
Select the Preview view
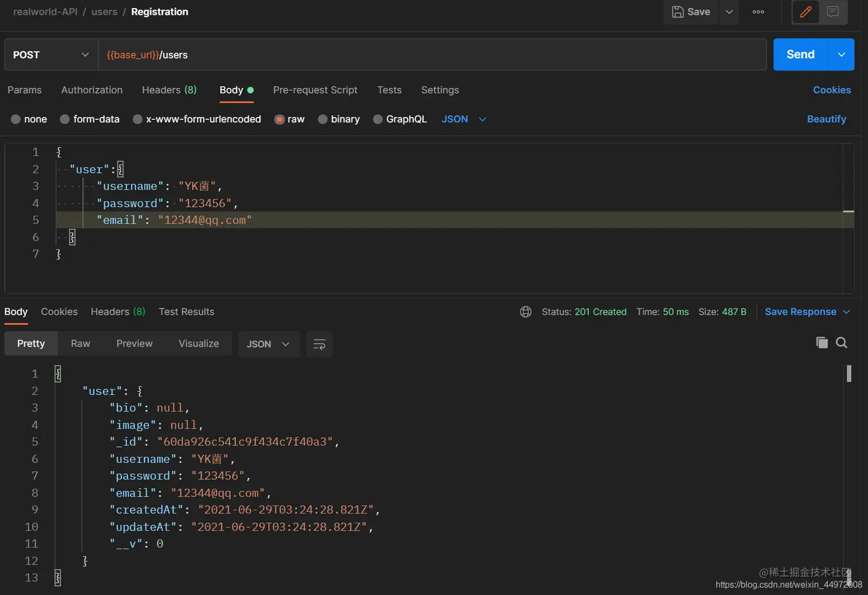[x=134, y=344]
